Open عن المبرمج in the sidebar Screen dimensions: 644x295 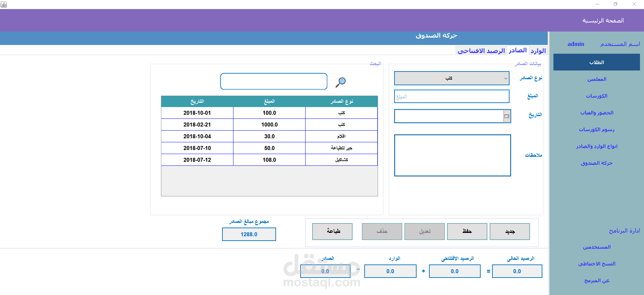click(596, 281)
